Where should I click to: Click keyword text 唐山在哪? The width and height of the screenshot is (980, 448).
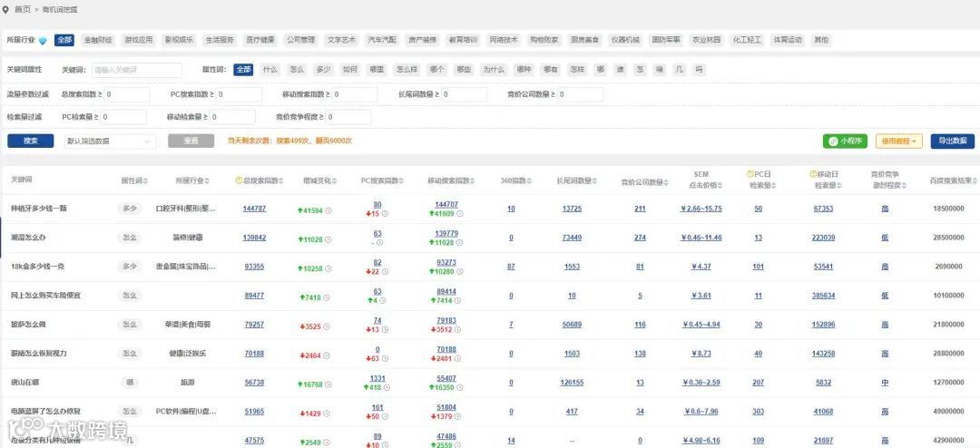point(25,383)
